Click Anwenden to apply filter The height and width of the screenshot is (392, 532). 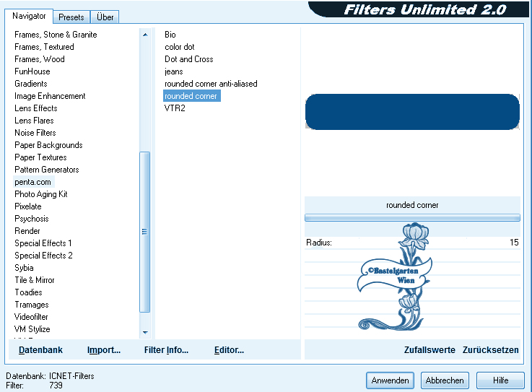[x=390, y=380]
